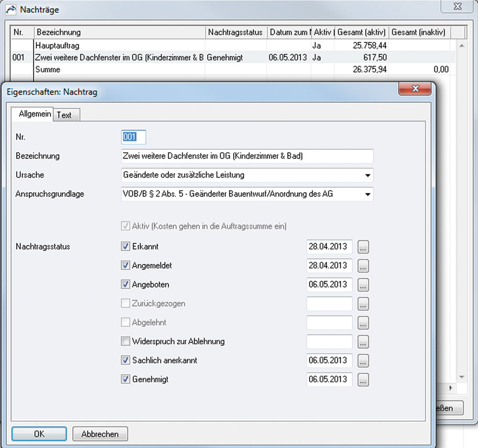
Task: Click into the Bezeichnung text field
Action: coord(247,156)
